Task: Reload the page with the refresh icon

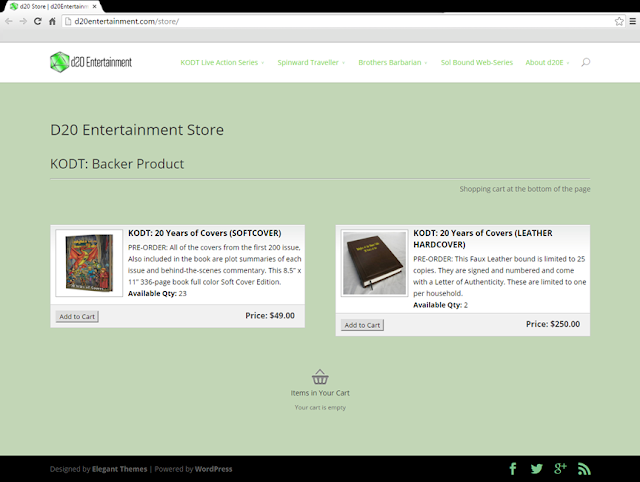Action: 38,21
